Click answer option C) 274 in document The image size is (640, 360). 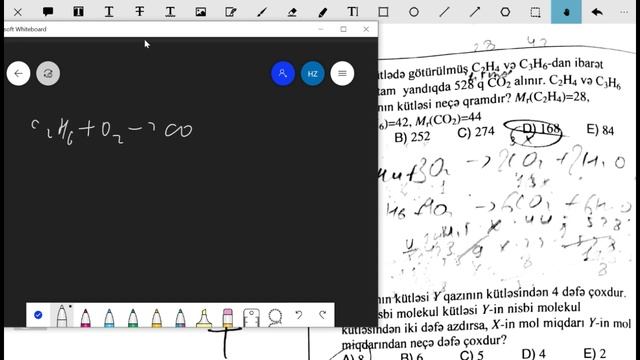pos(476,132)
